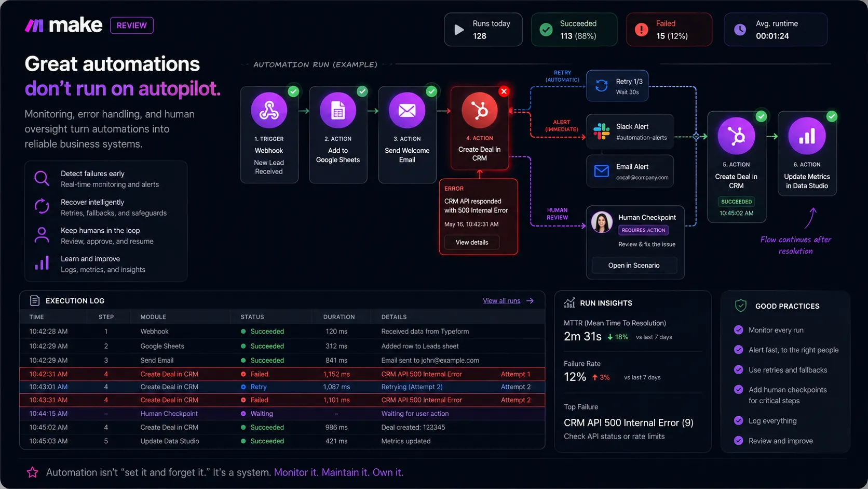Screen dimensions: 868x489
Task: Click the Detect failures early magnifier icon
Action: tap(42, 179)
